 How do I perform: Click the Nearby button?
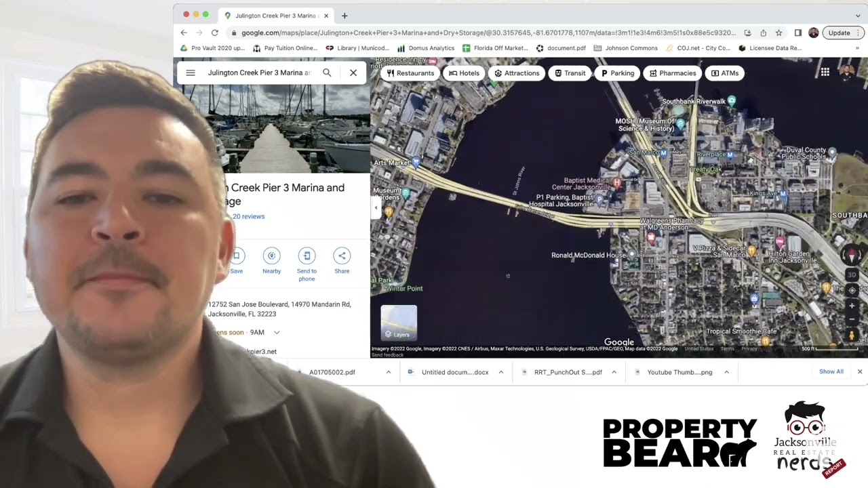(271, 261)
